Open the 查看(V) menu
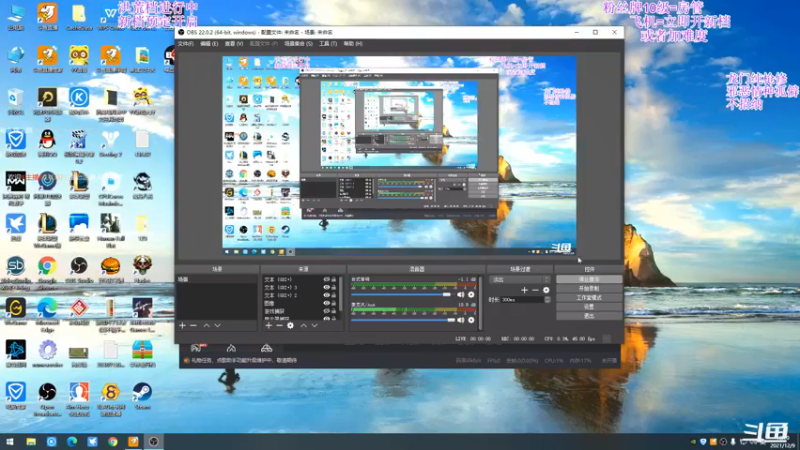Viewport: 800px width, 450px height. (x=234, y=44)
